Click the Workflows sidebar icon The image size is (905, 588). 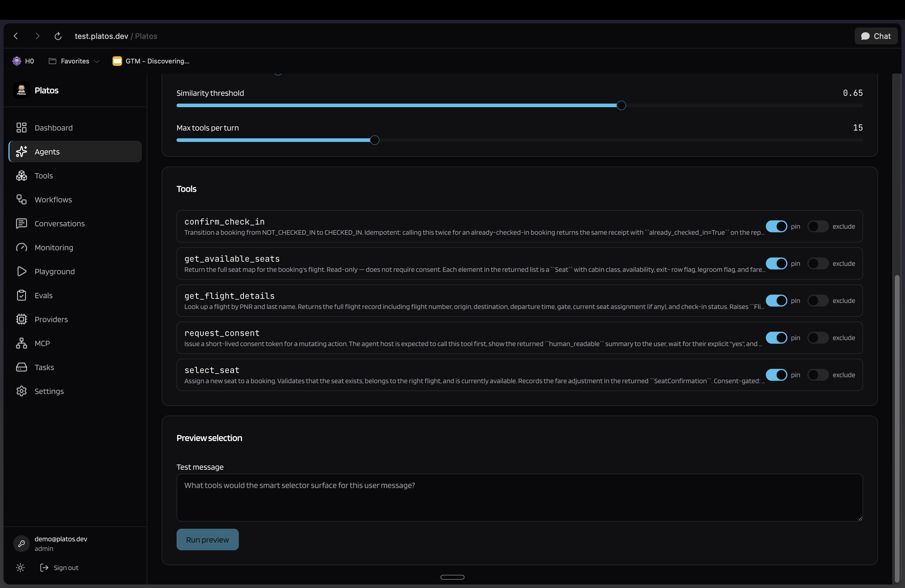[21, 200]
